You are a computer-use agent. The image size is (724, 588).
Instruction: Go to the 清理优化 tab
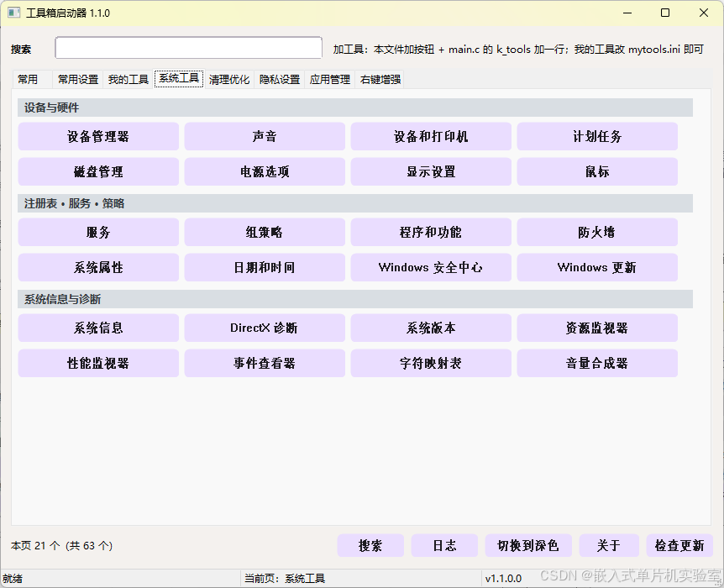[229, 80]
